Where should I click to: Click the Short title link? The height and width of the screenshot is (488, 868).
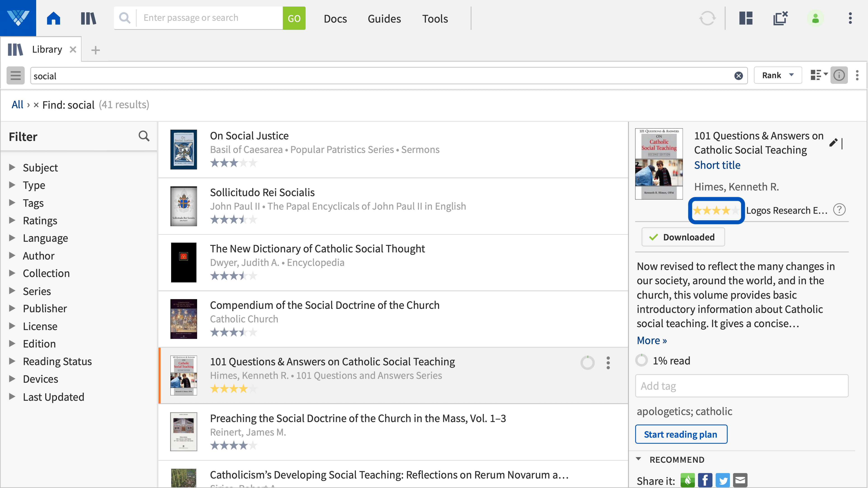717,165
